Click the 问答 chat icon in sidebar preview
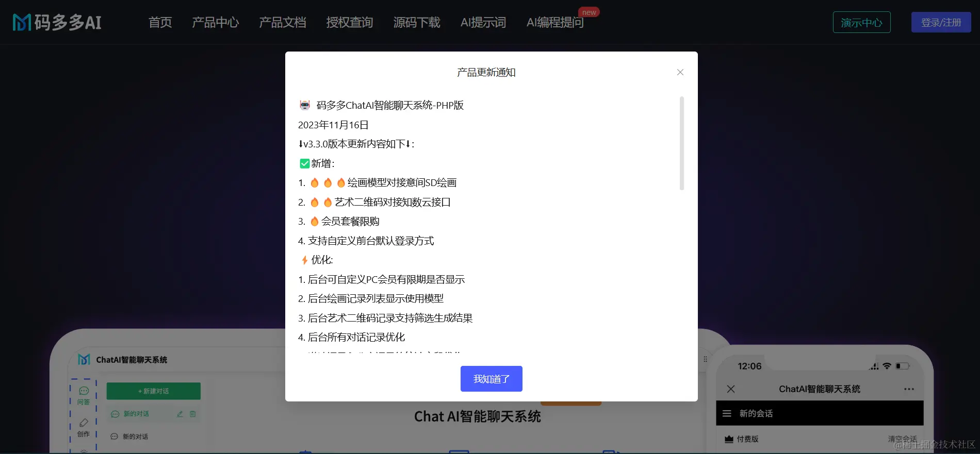This screenshot has width=980, height=454. [84, 391]
